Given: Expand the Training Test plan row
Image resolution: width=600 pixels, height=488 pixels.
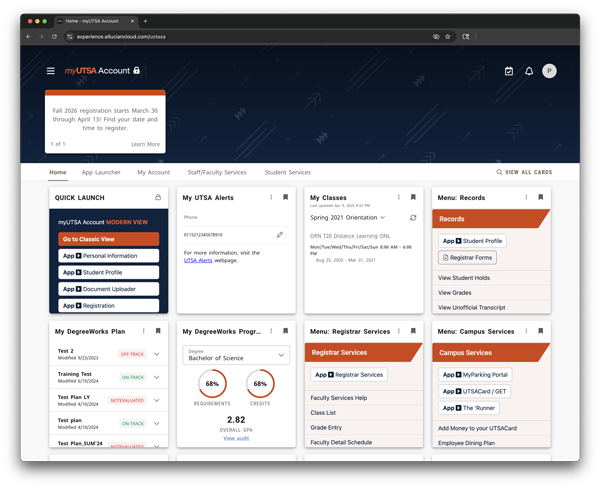Looking at the screenshot, I should [x=157, y=377].
